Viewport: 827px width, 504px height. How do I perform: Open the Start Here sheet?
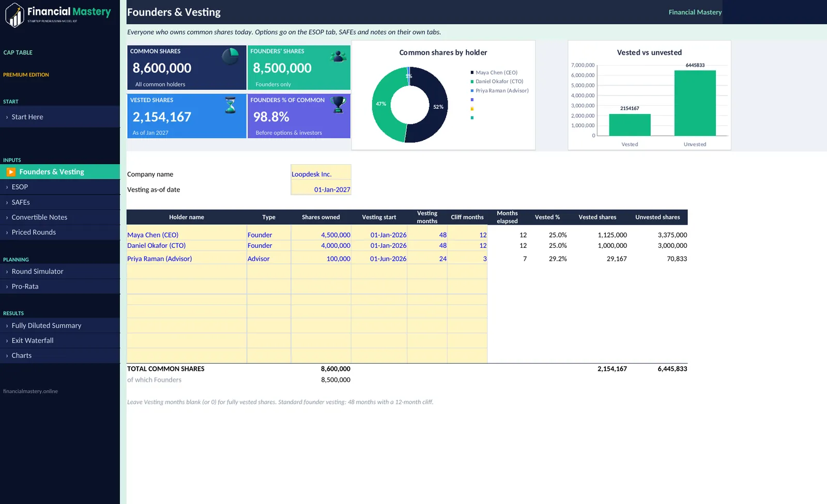(x=60, y=117)
